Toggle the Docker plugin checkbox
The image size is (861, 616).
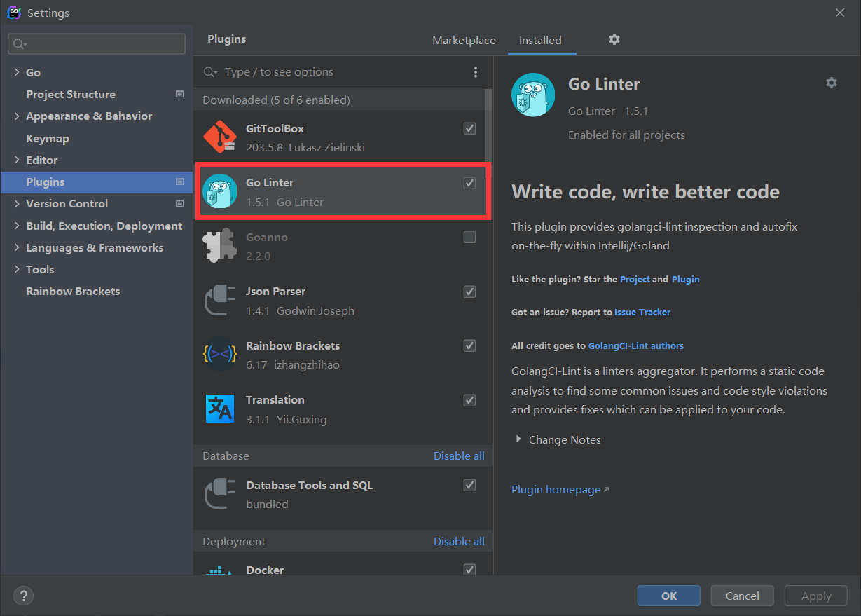click(470, 570)
